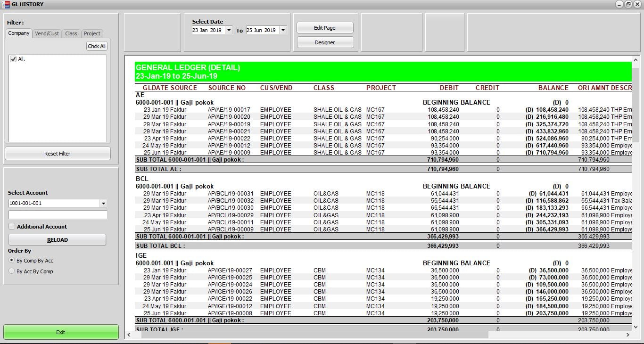Click the account number field 1001-001-001
Screen dimensions: 644x344
click(x=54, y=204)
